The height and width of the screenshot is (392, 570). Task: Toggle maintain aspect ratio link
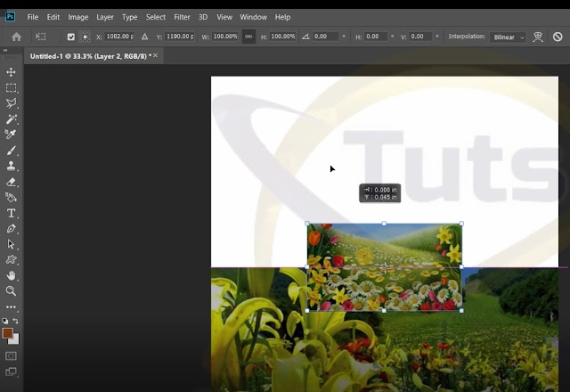[x=248, y=37]
